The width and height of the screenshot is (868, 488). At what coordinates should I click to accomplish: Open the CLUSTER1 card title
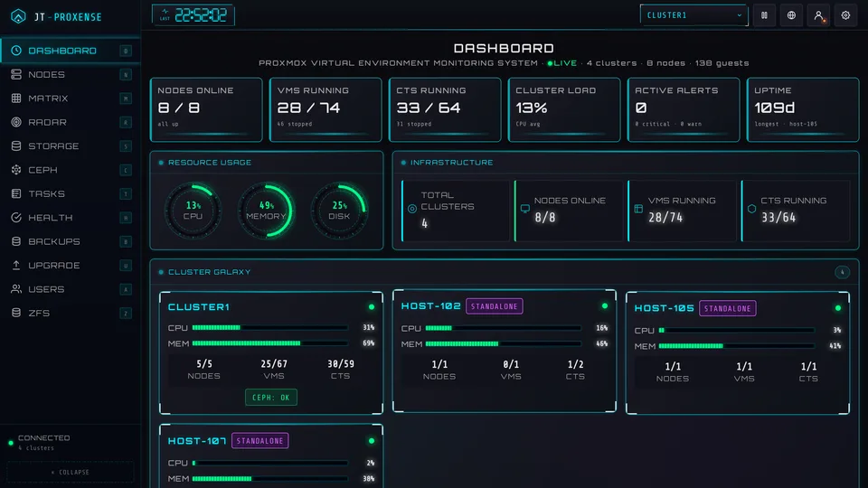click(199, 306)
